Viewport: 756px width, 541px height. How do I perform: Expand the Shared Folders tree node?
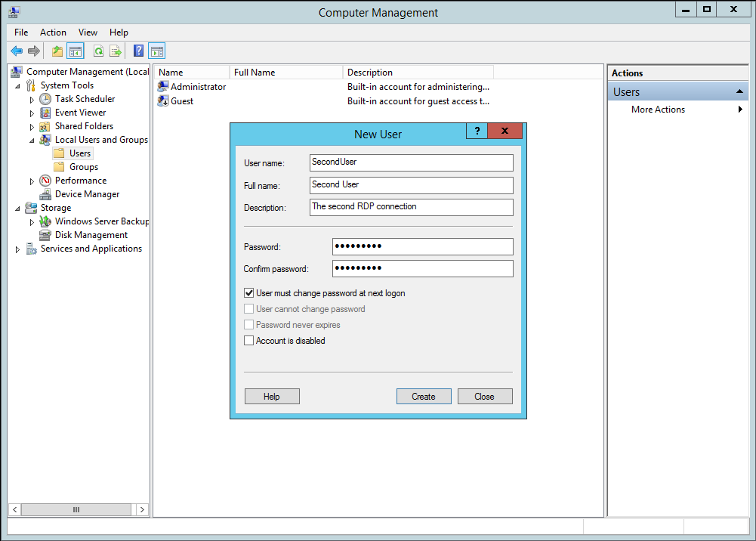[x=32, y=127]
